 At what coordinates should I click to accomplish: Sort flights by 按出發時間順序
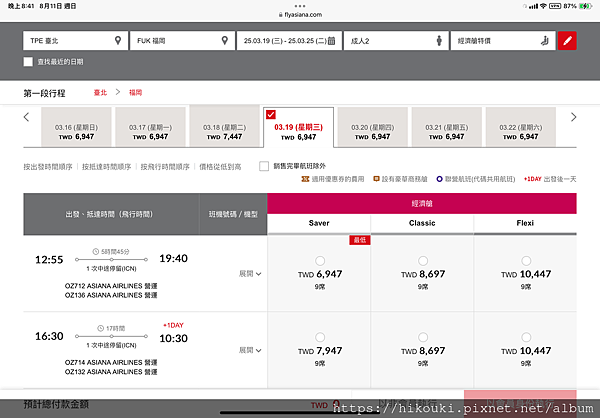[x=48, y=167]
